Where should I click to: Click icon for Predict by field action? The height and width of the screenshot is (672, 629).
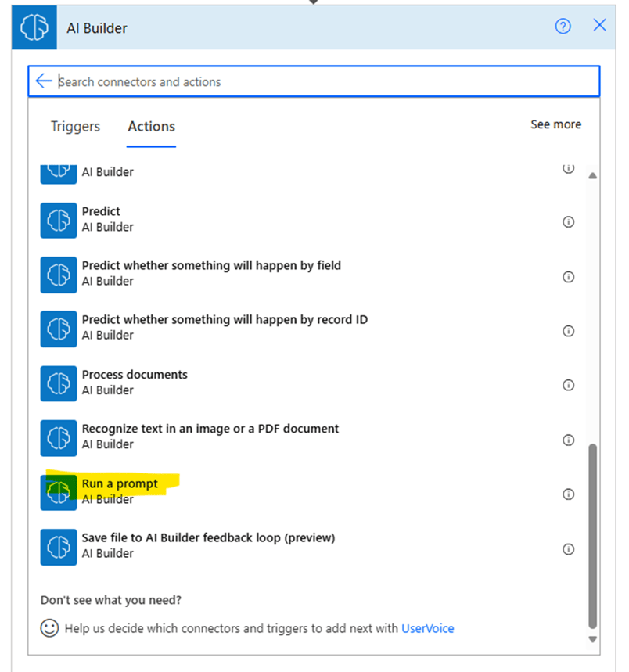click(59, 275)
